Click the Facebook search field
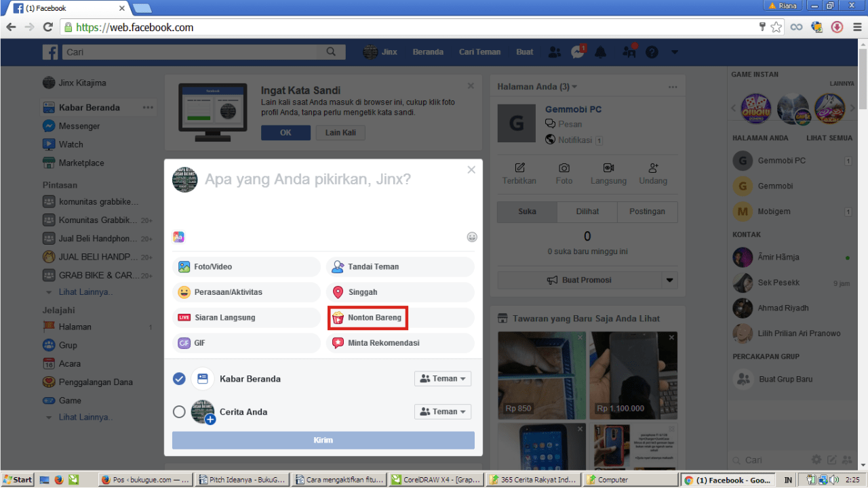868x488 pixels. [190, 52]
